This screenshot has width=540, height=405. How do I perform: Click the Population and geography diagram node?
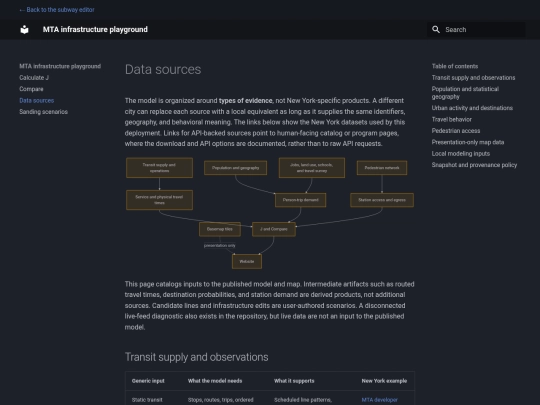236,168
